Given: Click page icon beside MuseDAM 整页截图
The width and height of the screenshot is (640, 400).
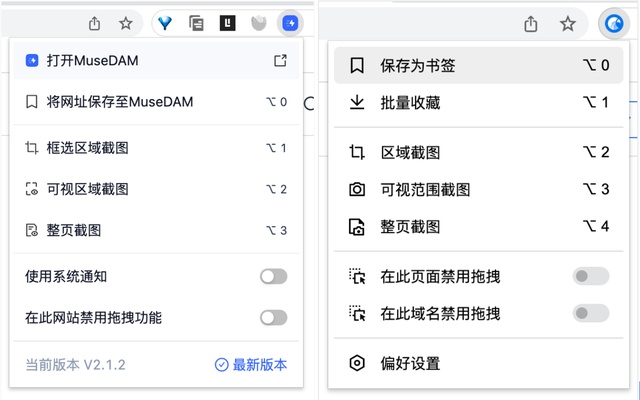Looking at the screenshot, I should coord(32,230).
